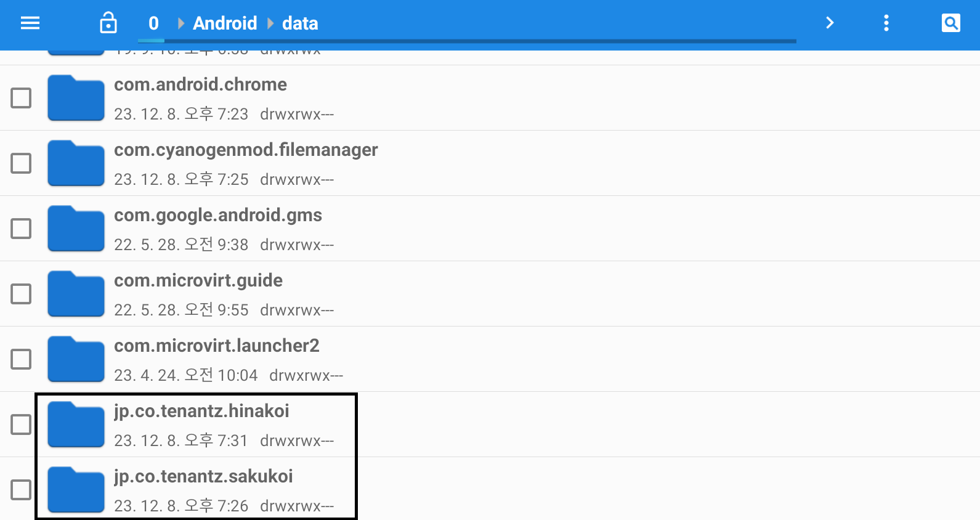Click the right chevron in breadcrumb bar
The image size is (980, 520).
point(830,23)
